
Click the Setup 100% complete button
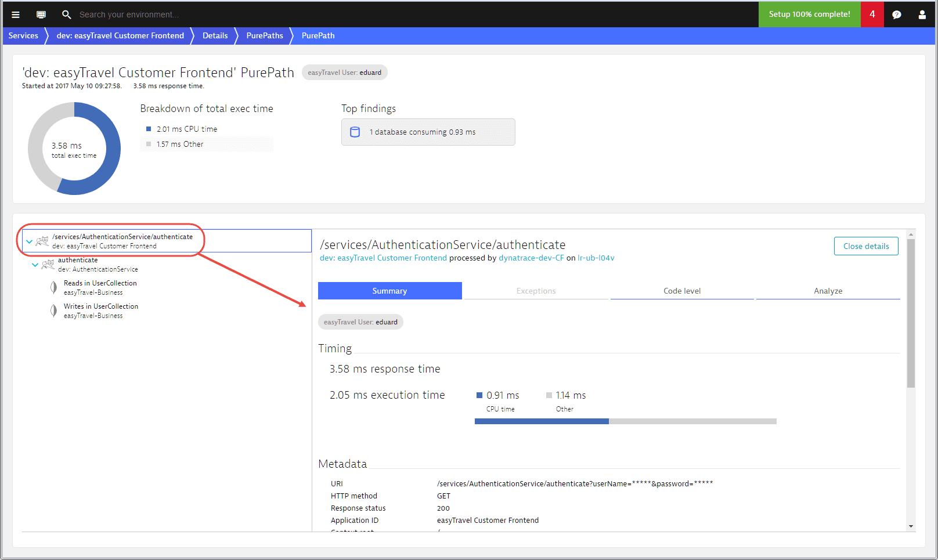point(809,15)
